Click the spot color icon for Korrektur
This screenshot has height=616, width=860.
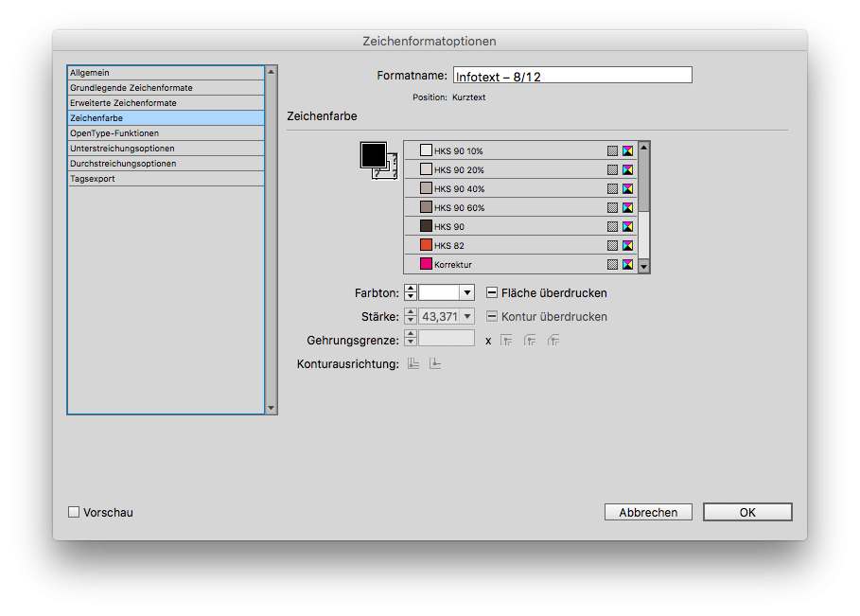[613, 264]
